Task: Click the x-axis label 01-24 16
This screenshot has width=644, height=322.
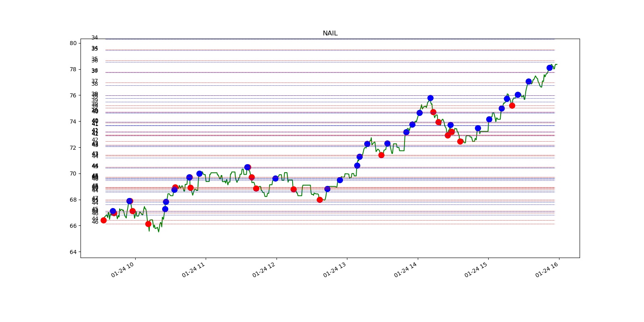Action: coord(547,269)
